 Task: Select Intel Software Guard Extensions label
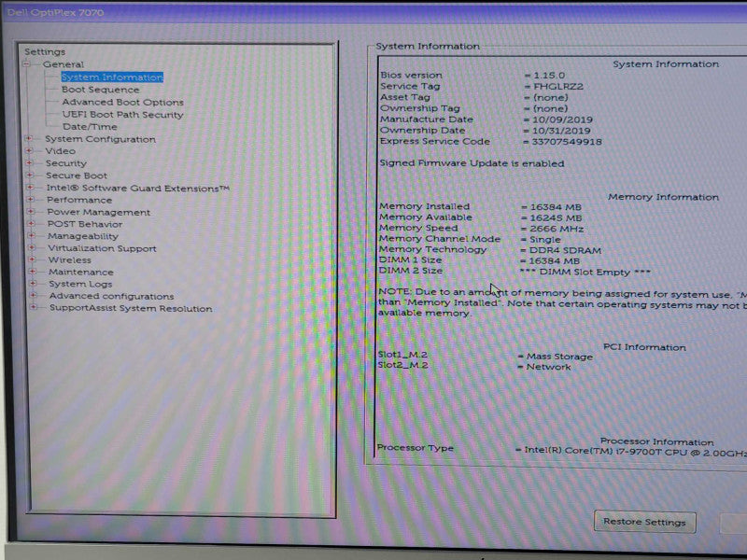(x=137, y=189)
